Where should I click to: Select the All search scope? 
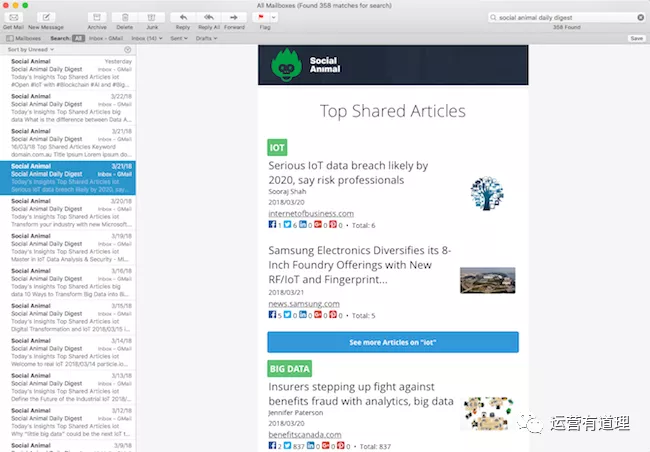(x=78, y=38)
